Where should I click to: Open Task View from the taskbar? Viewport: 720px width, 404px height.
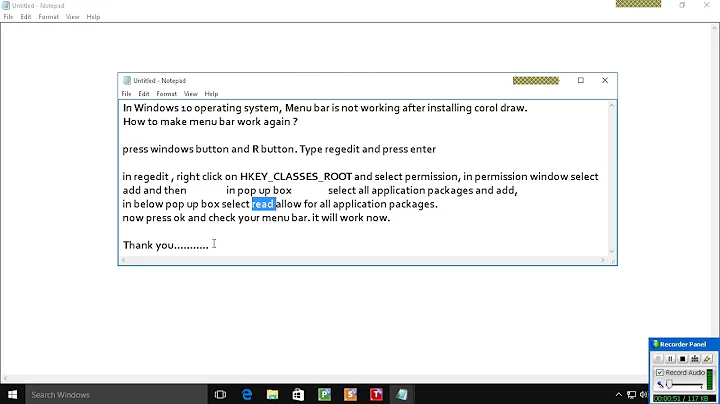pyautogui.click(x=220, y=394)
